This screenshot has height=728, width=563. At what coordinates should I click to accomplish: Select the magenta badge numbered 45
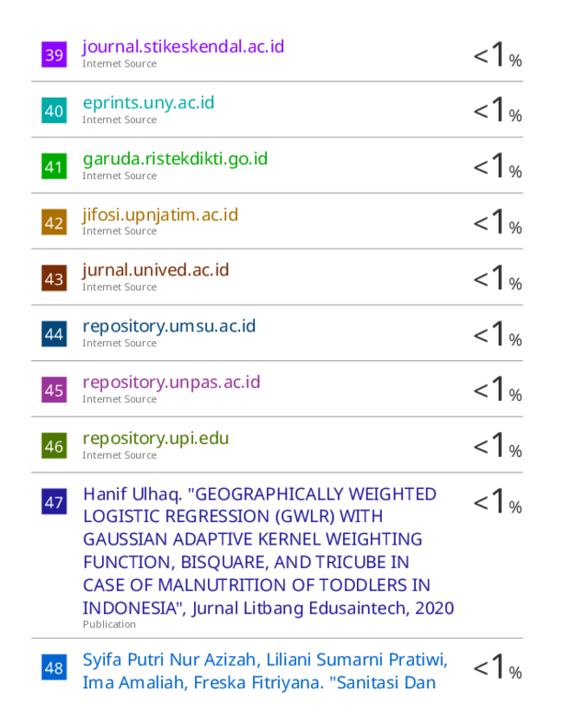pyautogui.click(x=54, y=390)
